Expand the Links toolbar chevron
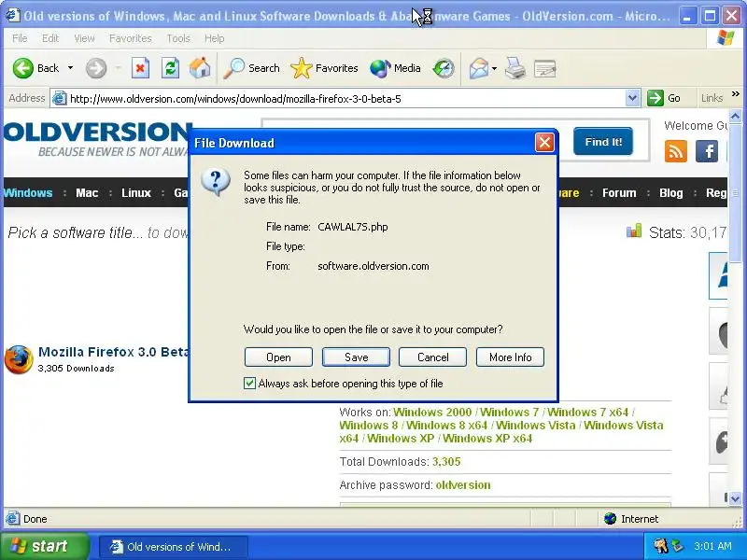 (735, 94)
